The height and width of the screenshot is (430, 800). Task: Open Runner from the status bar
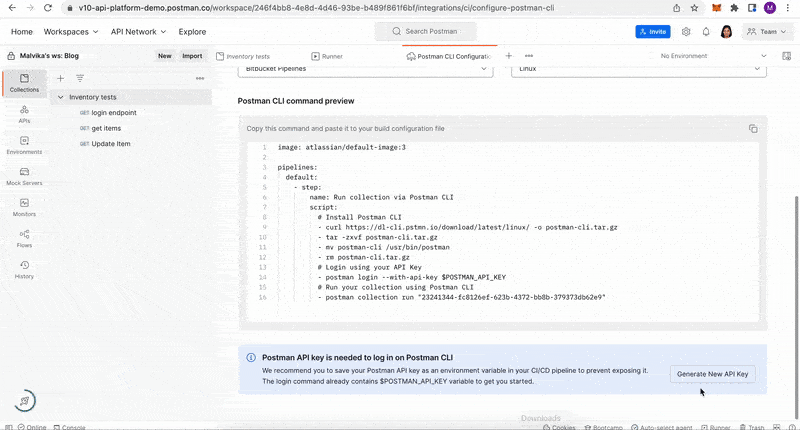click(716, 427)
